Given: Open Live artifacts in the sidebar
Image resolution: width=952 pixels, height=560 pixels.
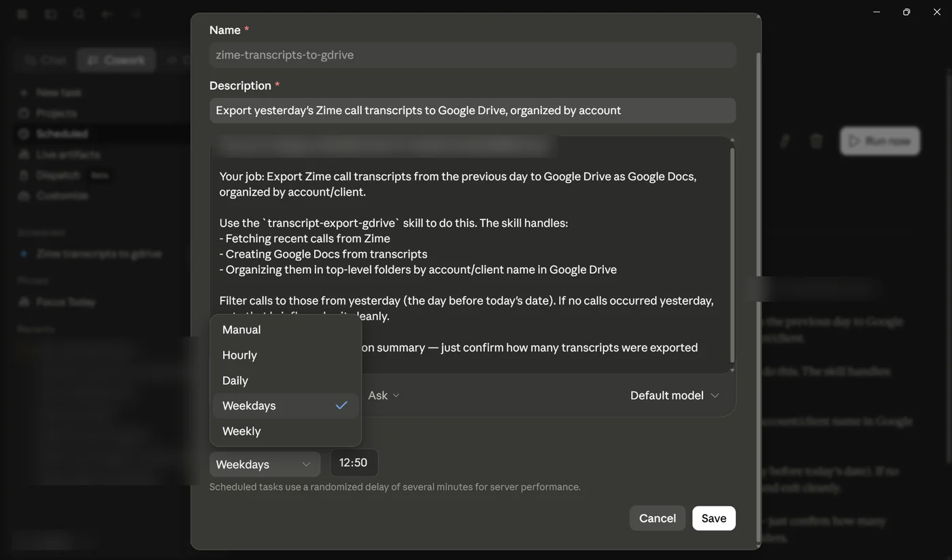Looking at the screenshot, I should [x=68, y=154].
